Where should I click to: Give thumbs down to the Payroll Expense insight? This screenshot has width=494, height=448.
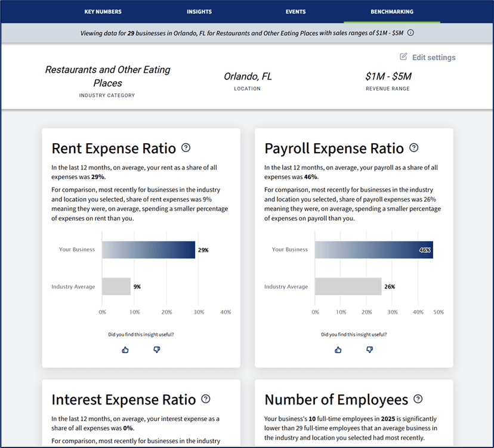click(370, 350)
